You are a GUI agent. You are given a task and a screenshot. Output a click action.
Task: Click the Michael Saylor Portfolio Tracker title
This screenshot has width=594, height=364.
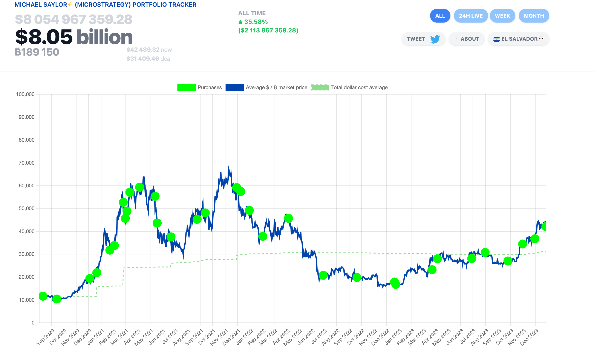coord(105,5)
